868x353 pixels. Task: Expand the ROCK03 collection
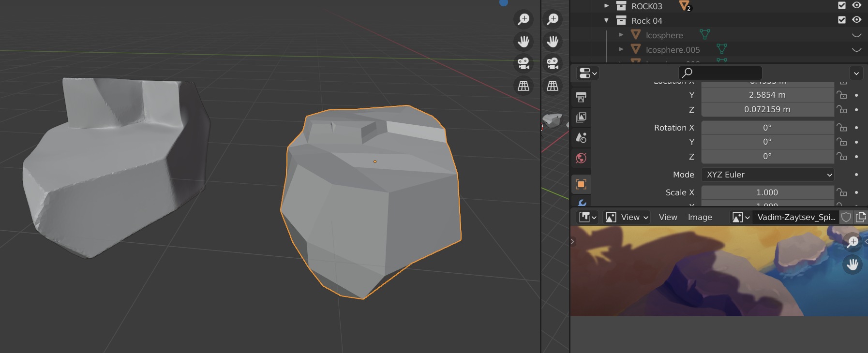pos(606,6)
